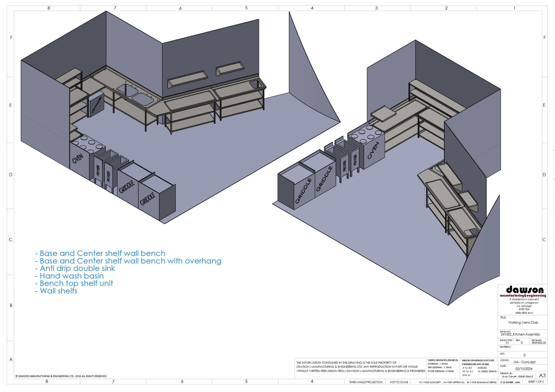The height and width of the screenshot is (392, 555).
Task: Click the OVEN label in left view
Action: (x=77, y=158)
